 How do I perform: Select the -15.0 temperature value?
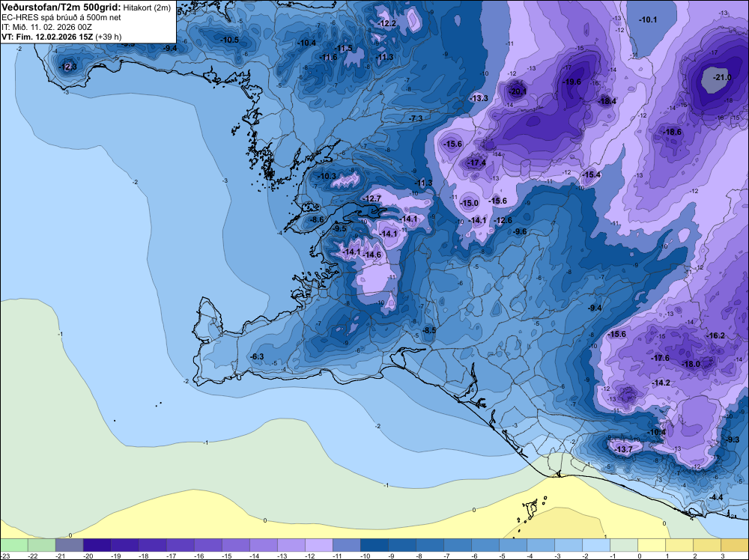(x=470, y=203)
